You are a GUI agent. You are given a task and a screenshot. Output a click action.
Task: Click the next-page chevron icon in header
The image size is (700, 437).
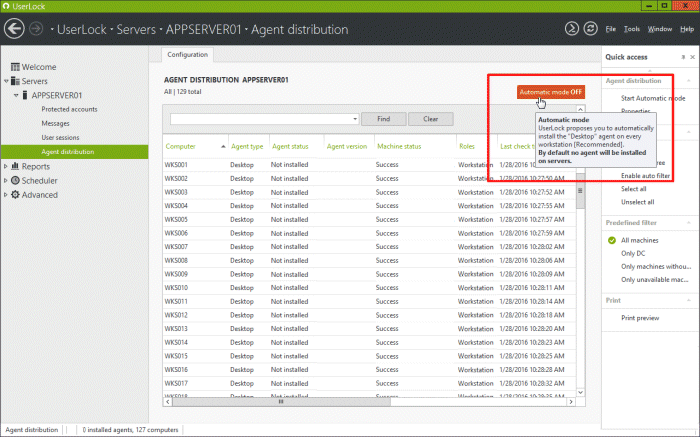[x=572, y=28]
